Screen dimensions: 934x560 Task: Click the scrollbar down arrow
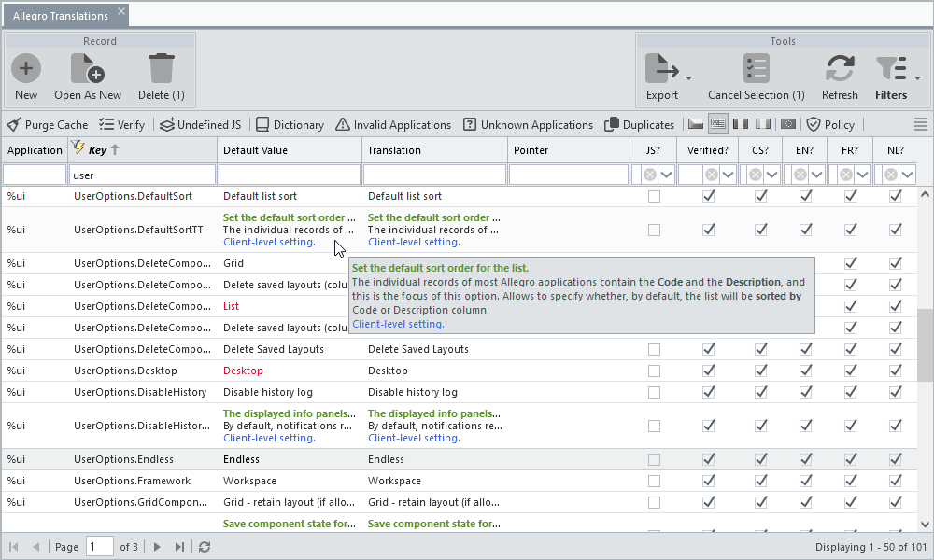click(x=925, y=525)
